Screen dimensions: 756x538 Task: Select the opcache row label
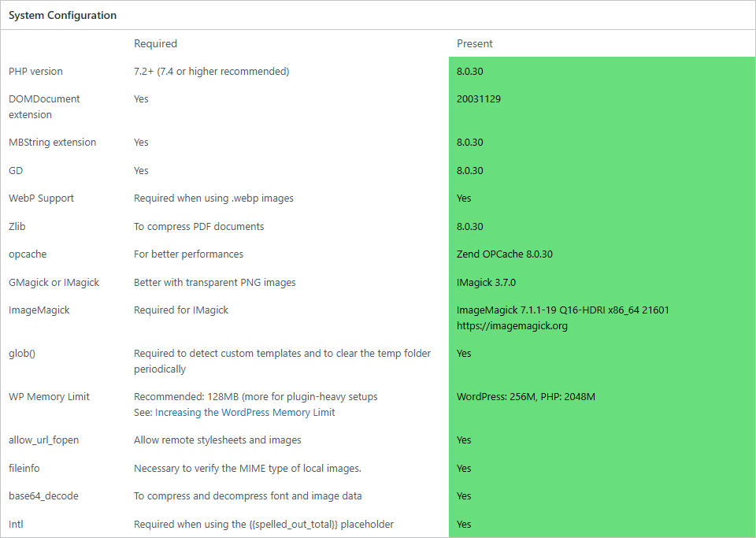(x=28, y=254)
